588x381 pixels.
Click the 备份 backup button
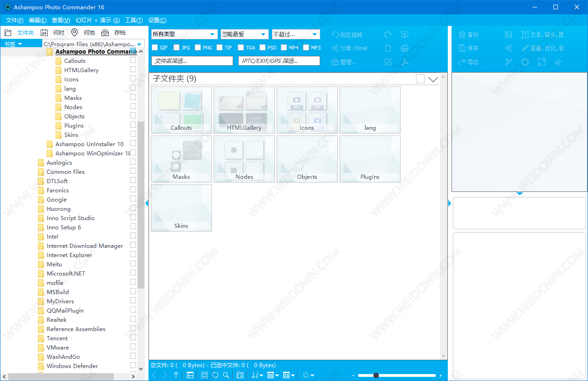point(468,35)
